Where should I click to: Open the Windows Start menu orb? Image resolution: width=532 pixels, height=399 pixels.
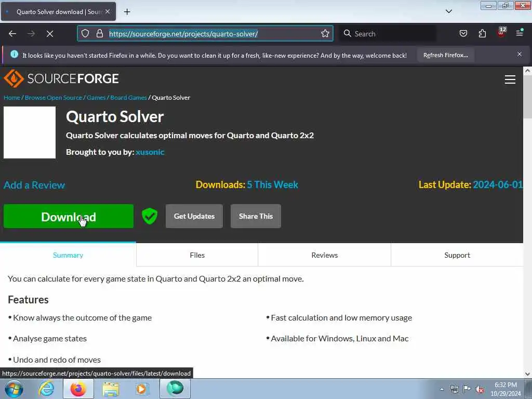pyautogui.click(x=14, y=389)
